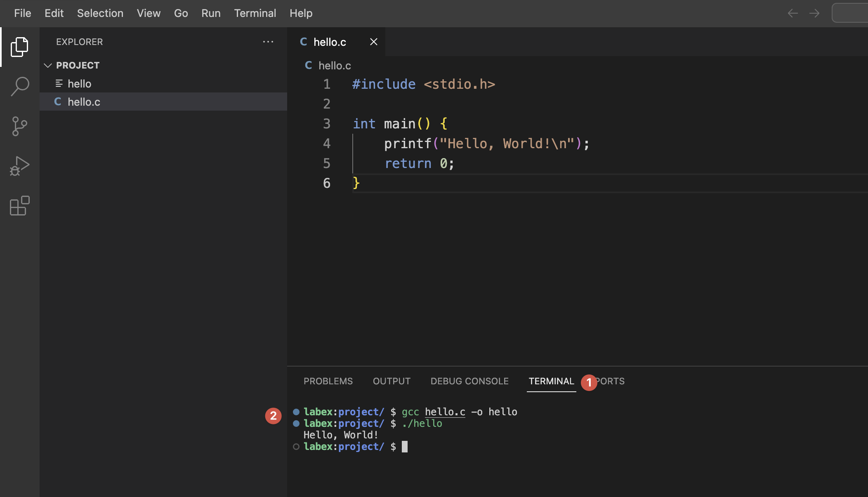This screenshot has width=868, height=497.
Task: Select the Debug Console tab
Action: pos(470,381)
